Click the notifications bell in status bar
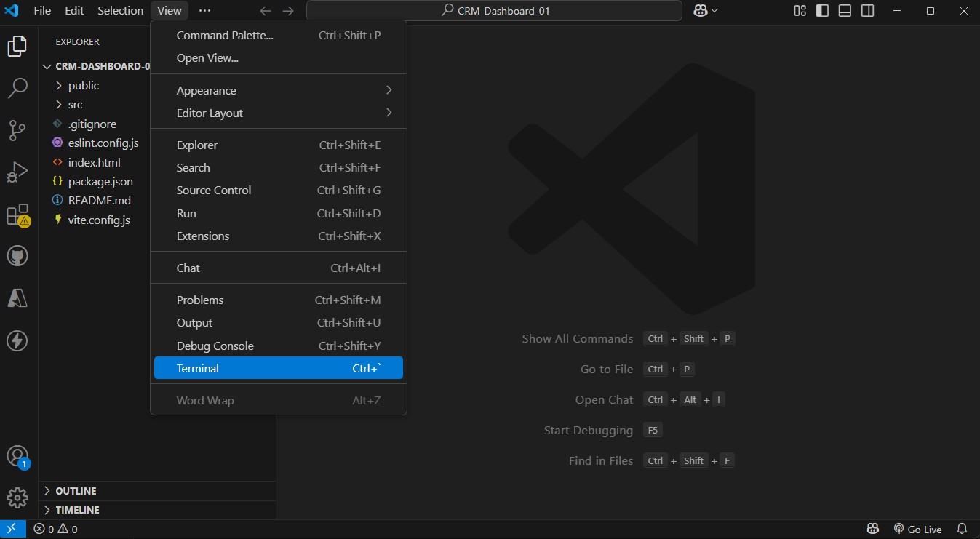The width and height of the screenshot is (980, 539). point(962,529)
